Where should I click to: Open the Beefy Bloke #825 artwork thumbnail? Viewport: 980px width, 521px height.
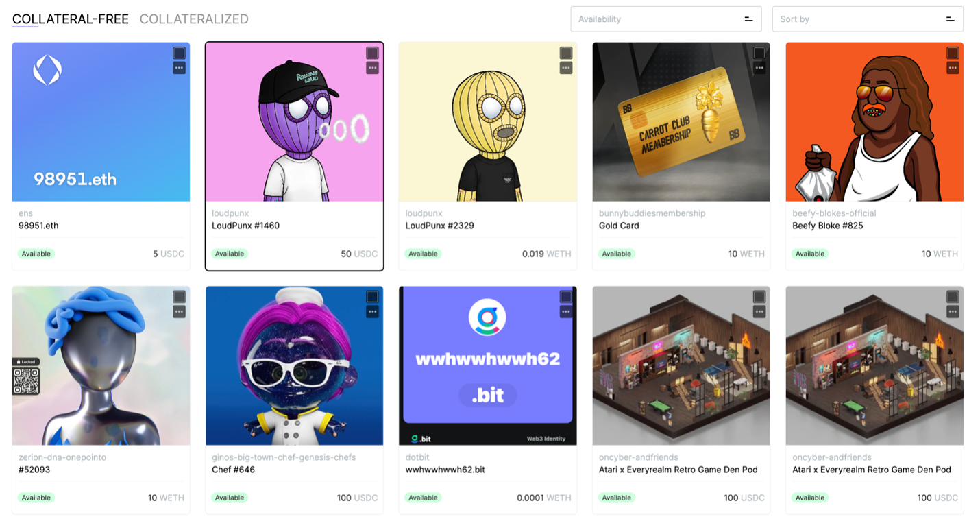pos(874,122)
